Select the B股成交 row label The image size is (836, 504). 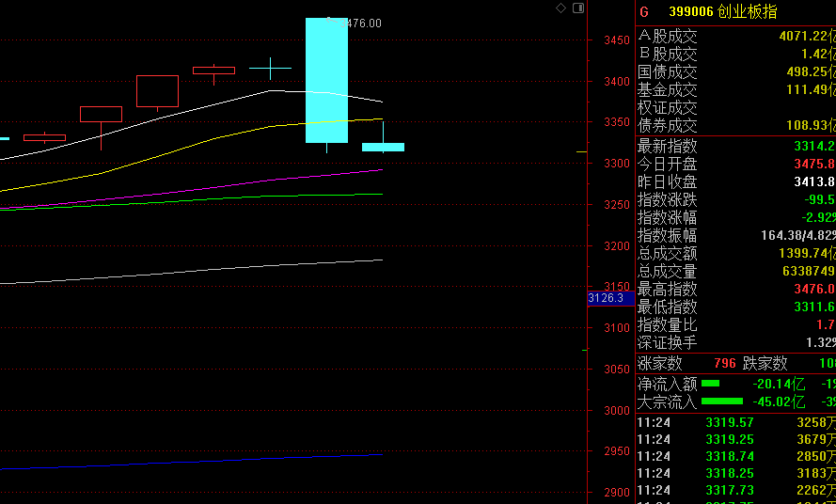(668, 54)
